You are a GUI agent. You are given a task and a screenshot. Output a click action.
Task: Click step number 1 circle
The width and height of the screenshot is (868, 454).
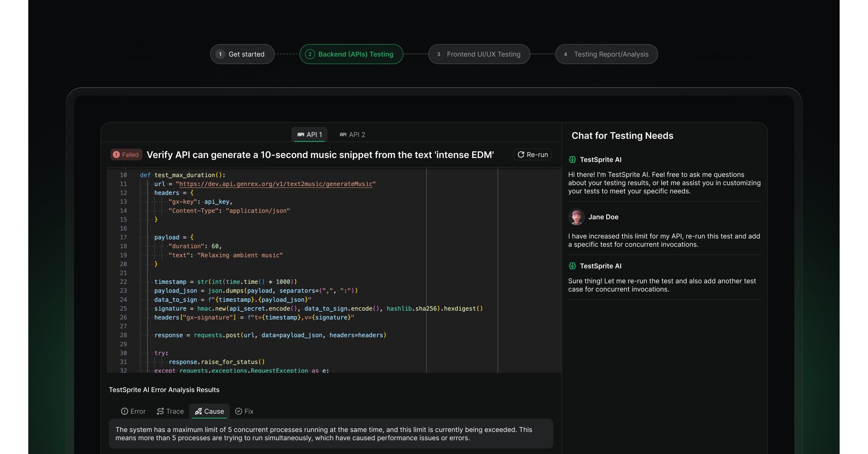220,54
